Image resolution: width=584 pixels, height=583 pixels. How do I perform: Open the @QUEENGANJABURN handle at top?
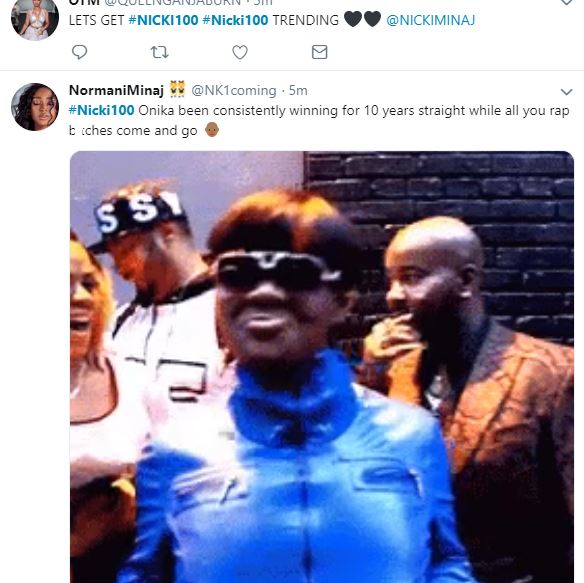(172, 2)
